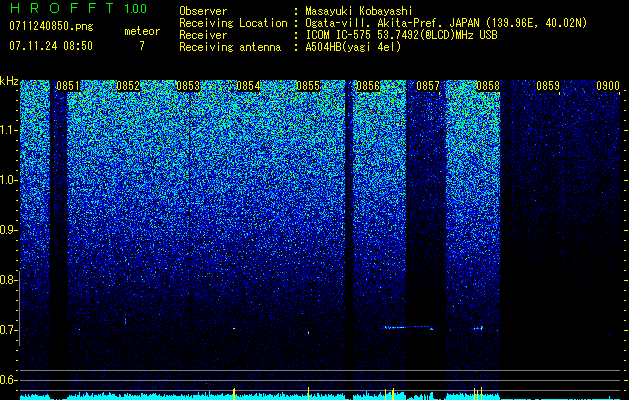Click the 0851 time marker

point(68,86)
